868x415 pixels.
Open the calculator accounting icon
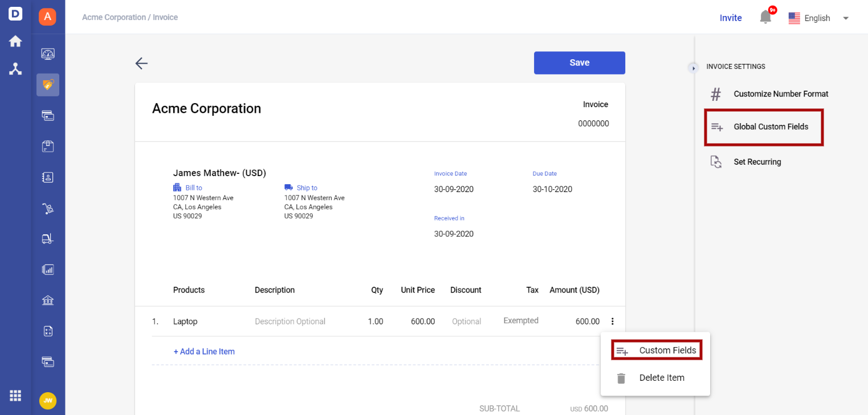click(48, 331)
